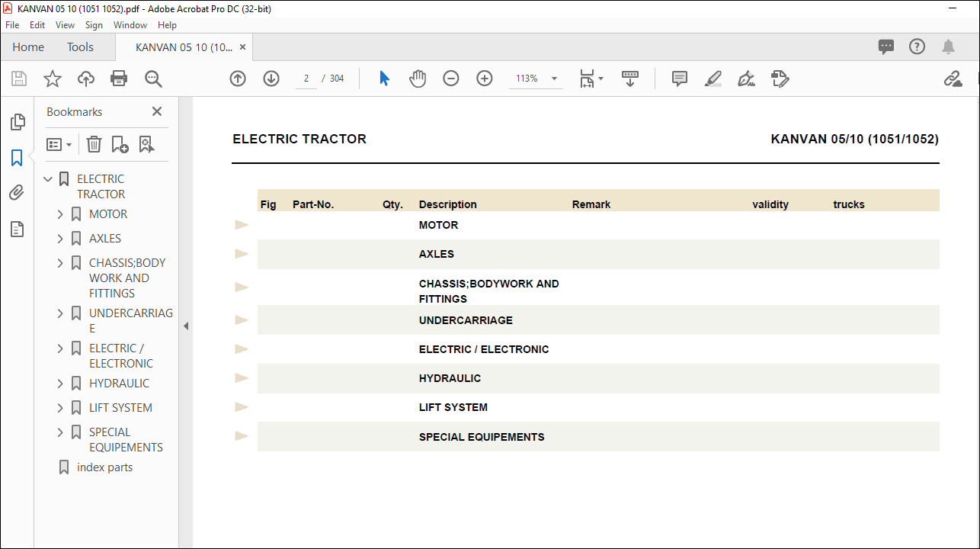Open the Help menu
The image size is (980, 549).
167,25
